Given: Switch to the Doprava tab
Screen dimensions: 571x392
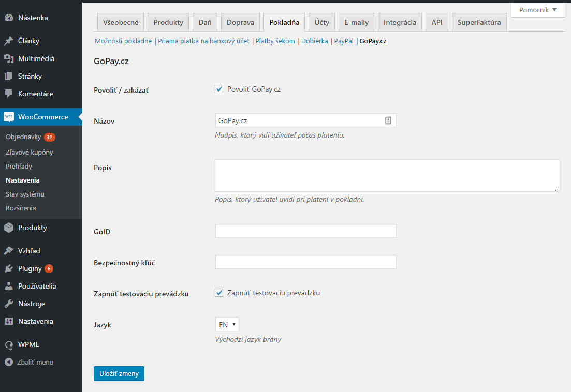Looking at the screenshot, I should [240, 22].
